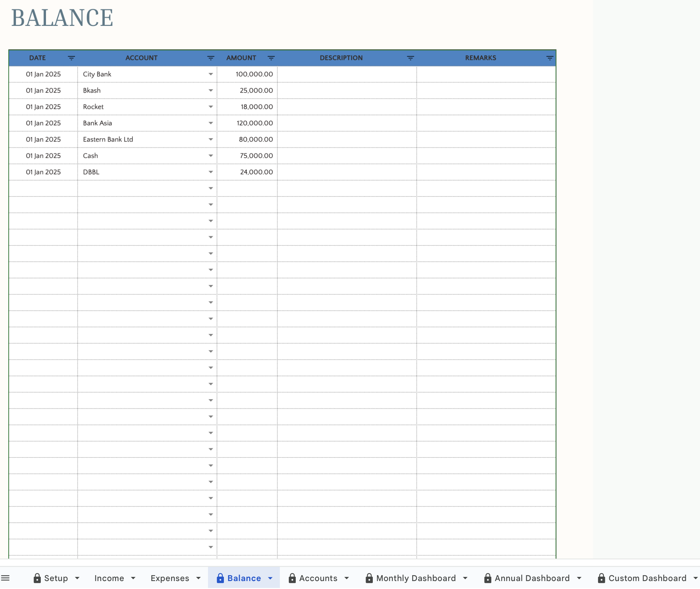Open the AMOUNT column filter icon
Viewport: 700px width, 589px height.
click(271, 58)
